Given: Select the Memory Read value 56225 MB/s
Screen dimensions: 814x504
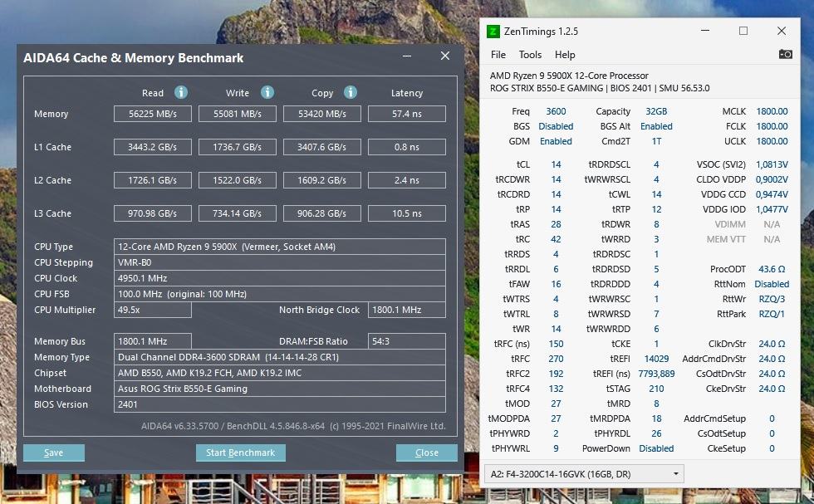Looking at the screenshot, I should tap(153, 114).
